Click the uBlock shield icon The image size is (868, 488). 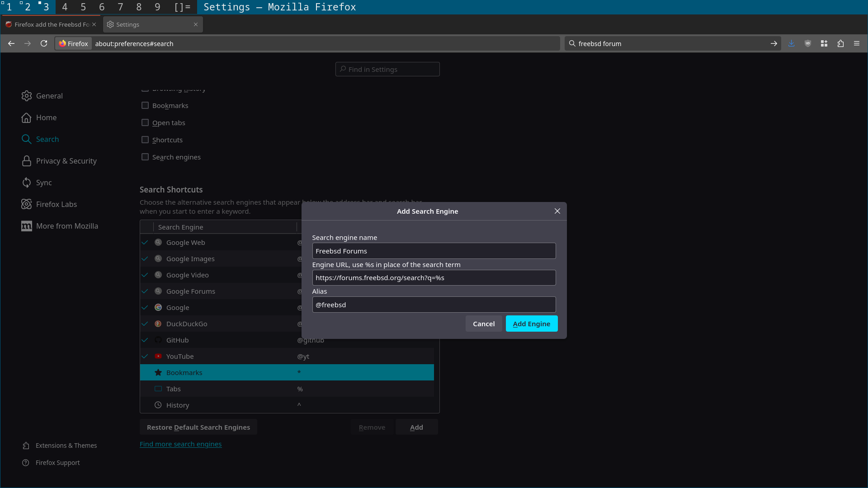(x=807, y=43)
